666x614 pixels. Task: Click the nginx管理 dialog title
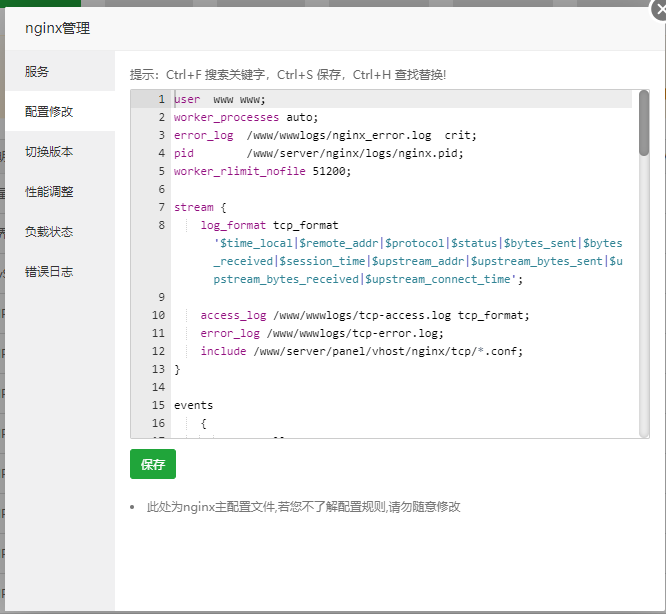[x=57, y=28]
